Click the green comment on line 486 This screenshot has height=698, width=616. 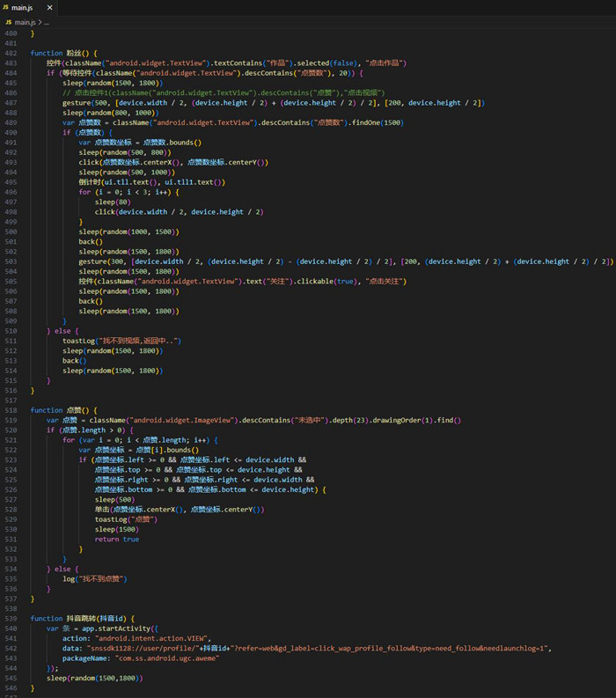224,93
